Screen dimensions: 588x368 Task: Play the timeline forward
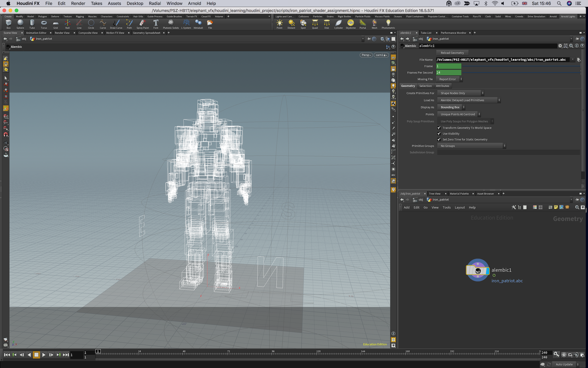[43, 355]
